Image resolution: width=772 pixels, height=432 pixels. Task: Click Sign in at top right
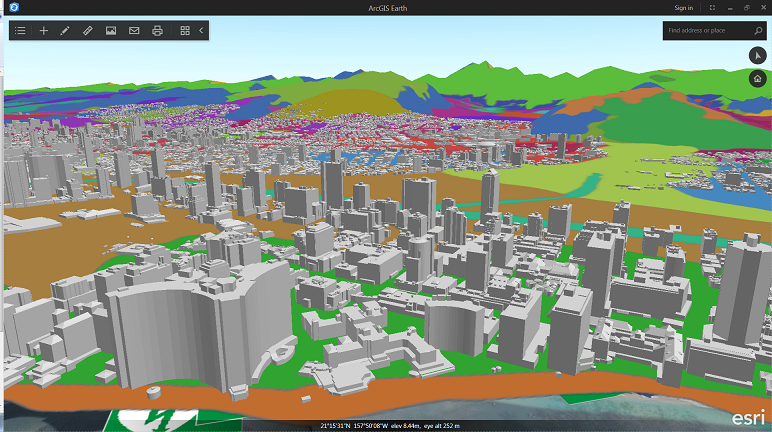[683, 7]
